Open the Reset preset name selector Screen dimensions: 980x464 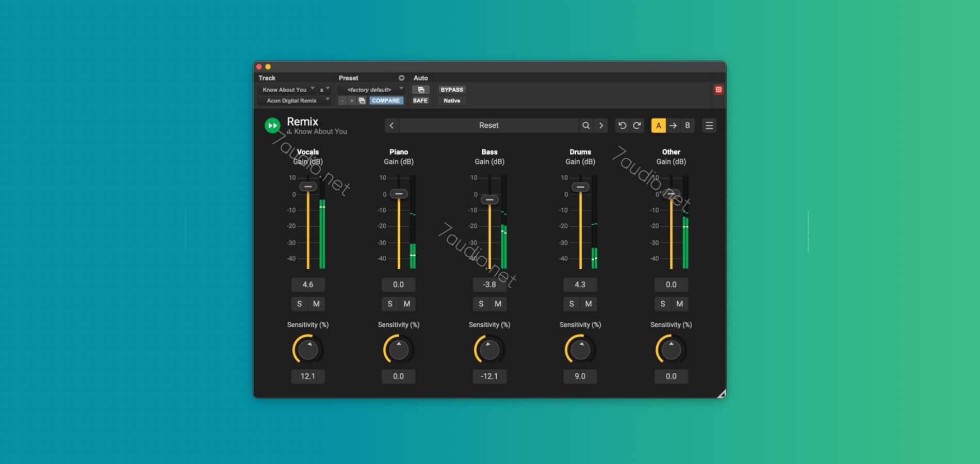489,125
